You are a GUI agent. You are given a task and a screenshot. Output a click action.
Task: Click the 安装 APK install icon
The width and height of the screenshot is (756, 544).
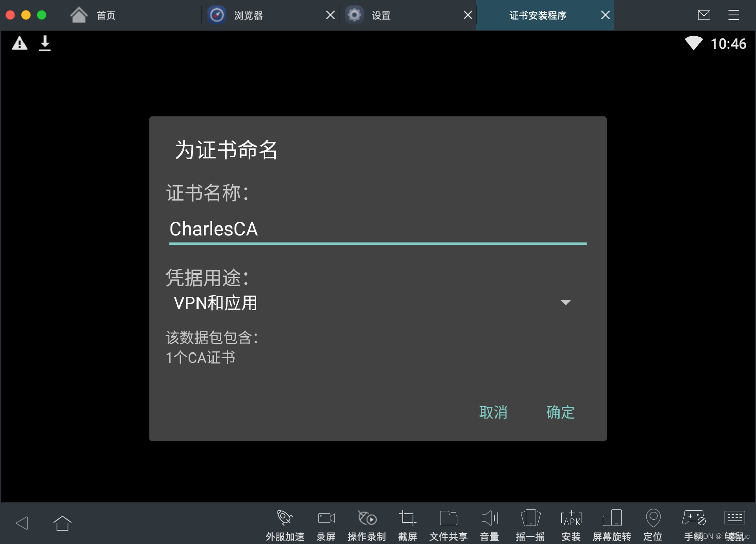coord(571,518)
